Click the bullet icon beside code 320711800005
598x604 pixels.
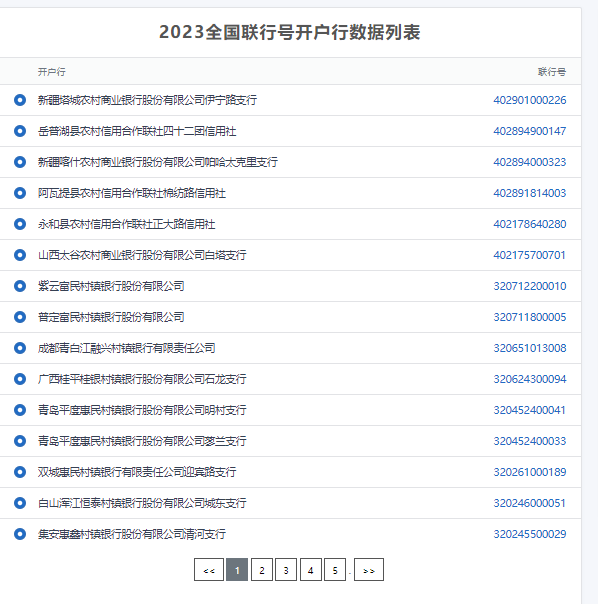[x=20, y=317]
